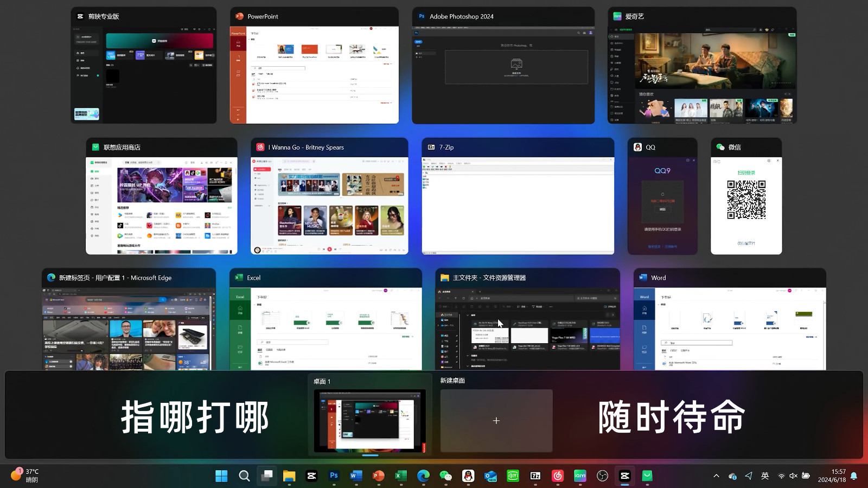Open the 微信 QR login window
Image resolution: width=868 pixels, height=488 pixels.
(x=746, y=196)
